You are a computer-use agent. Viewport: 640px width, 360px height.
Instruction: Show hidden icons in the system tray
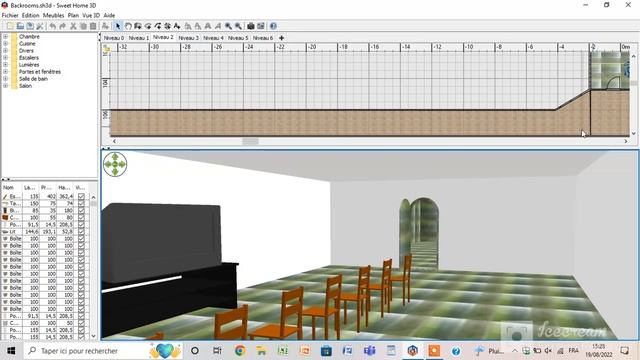[515, 351]
